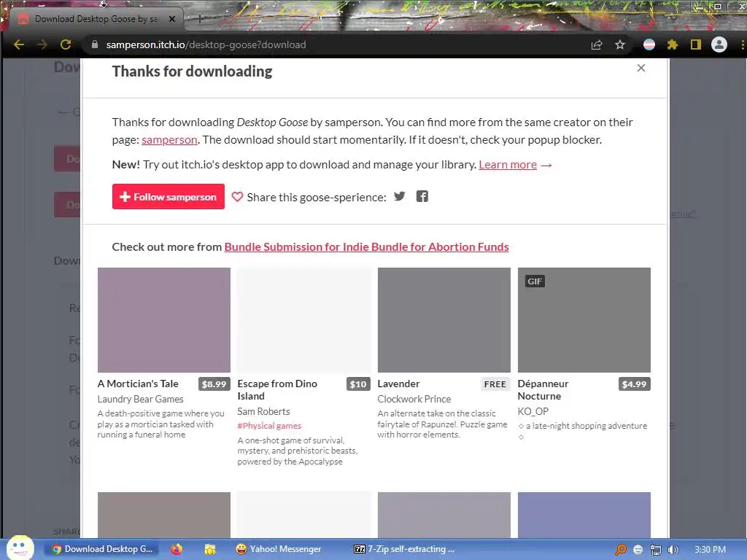Open the Lavender game thumbnail
Screen dimensions: 747x560
click(x=444, y=320)
